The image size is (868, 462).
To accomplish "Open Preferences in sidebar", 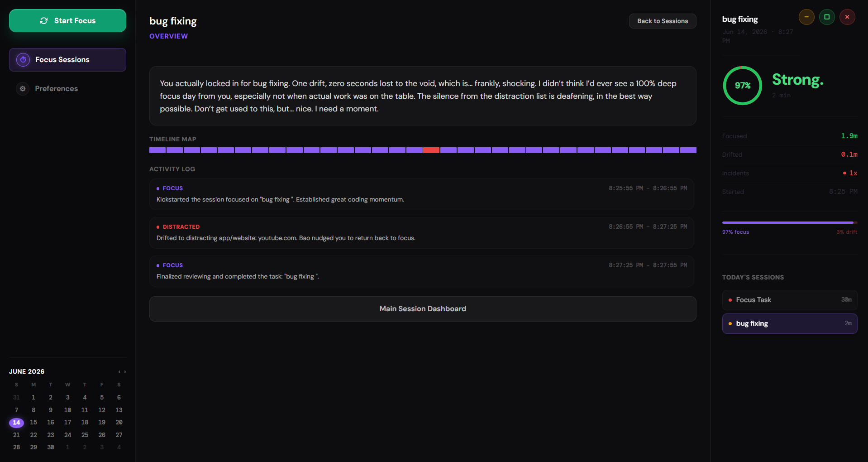I will [67, 89].
